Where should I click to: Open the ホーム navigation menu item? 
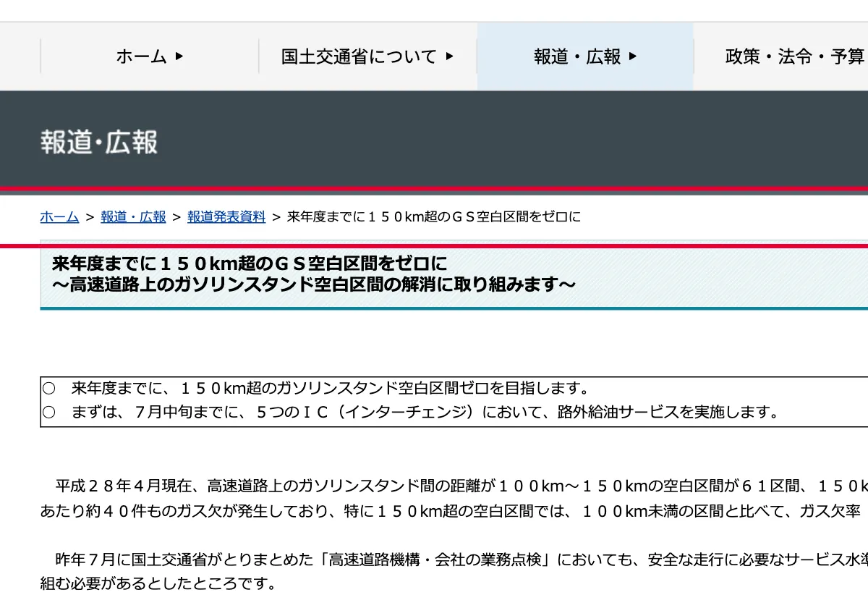pos(150,56)
